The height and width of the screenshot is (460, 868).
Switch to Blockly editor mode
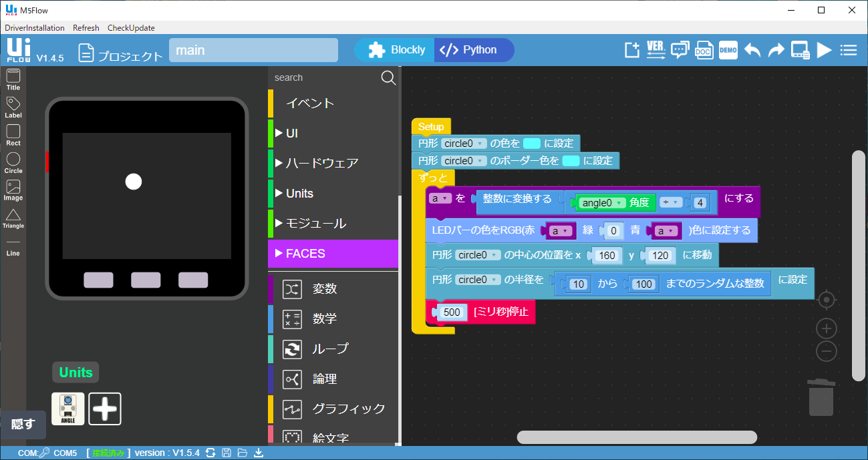click(398, 50)
